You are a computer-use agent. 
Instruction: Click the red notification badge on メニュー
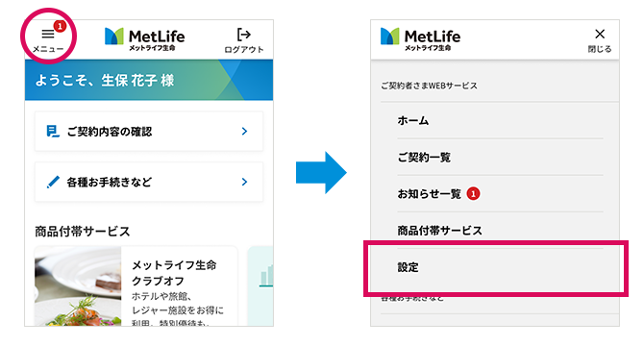(x=60, y=26)
